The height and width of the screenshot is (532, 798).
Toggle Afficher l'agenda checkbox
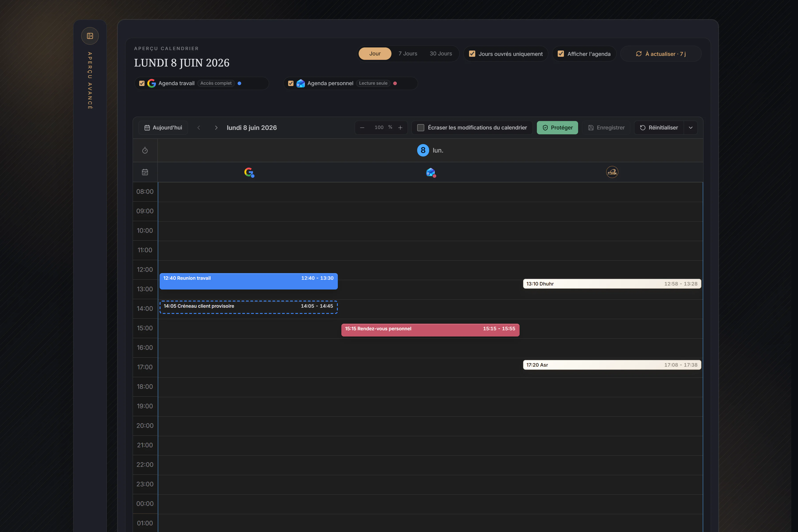point(561,54)
